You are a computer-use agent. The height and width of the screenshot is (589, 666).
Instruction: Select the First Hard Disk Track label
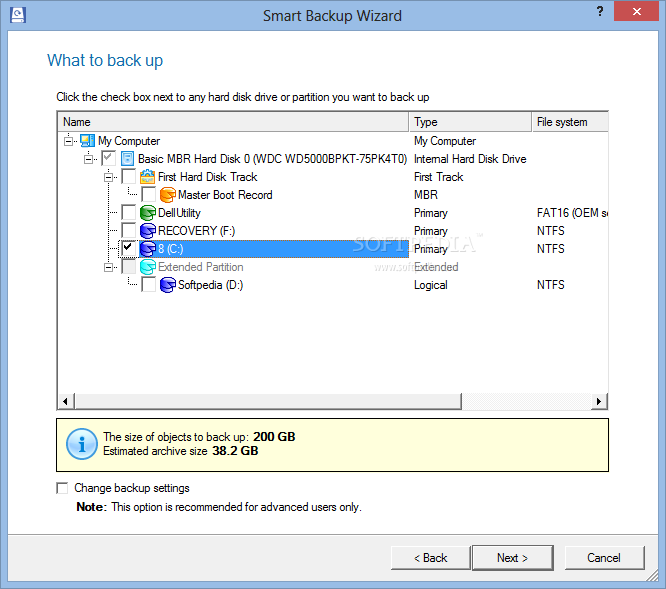coord(207,177)
